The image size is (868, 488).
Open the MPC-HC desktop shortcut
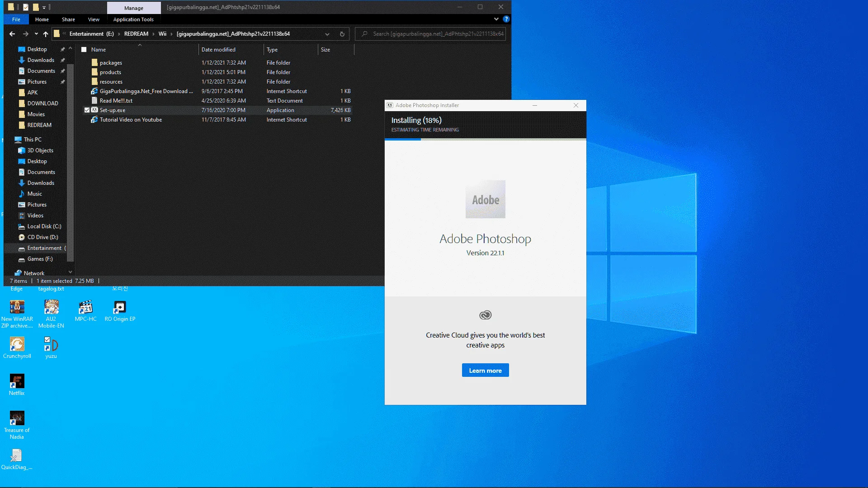click(85, 311)
